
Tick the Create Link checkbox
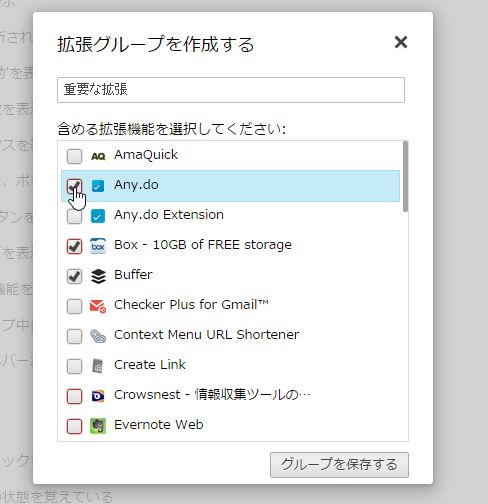(74, 366)
